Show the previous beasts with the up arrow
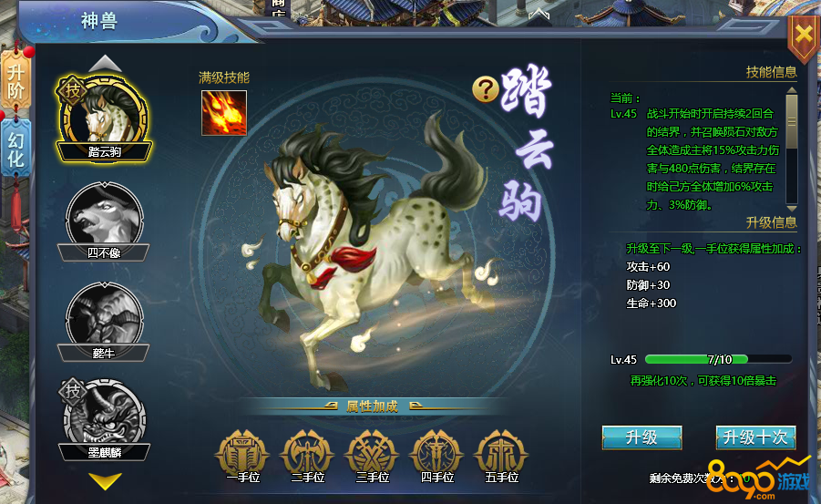The height and width of the screenshot is (504, 821). tap(105, 64)
